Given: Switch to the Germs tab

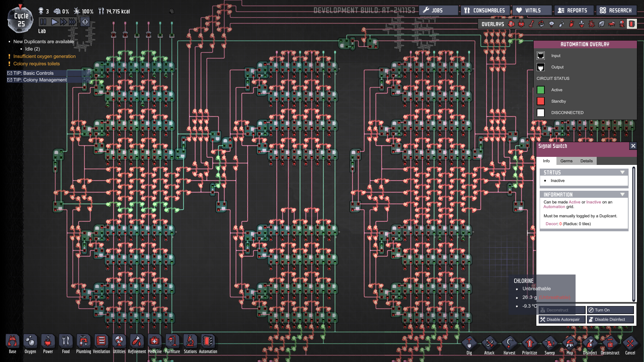Looking at the screenshot, I should 566,161.
